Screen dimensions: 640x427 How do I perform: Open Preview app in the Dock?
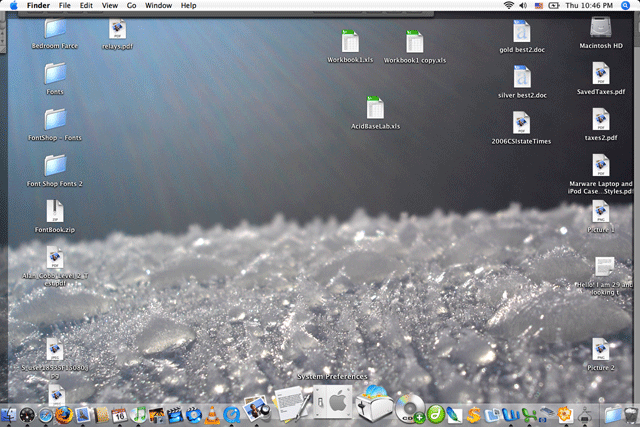coord(257,408)
